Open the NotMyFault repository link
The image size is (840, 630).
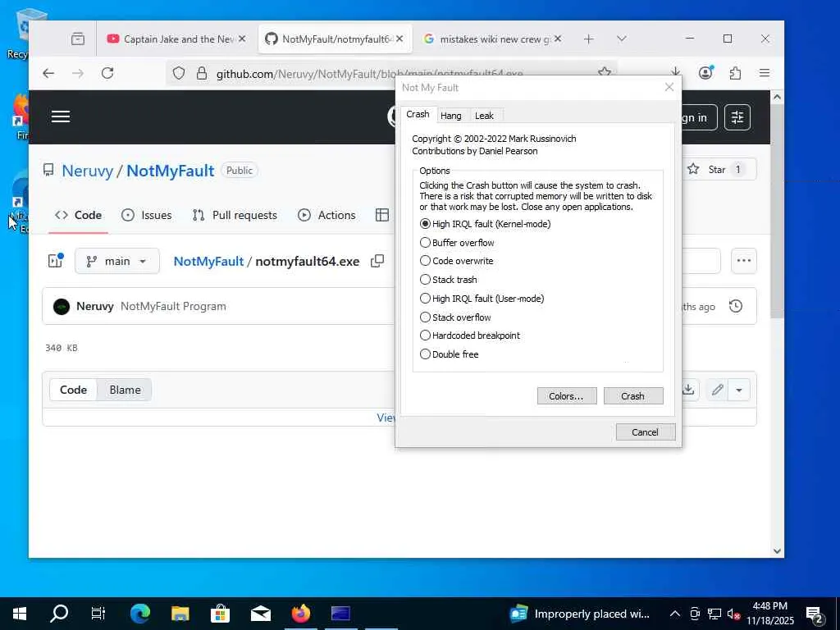point(171,171)
